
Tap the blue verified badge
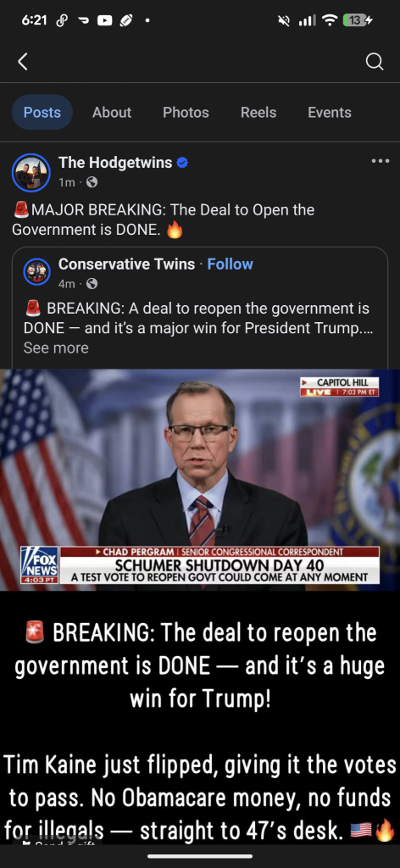click(182, 162)
